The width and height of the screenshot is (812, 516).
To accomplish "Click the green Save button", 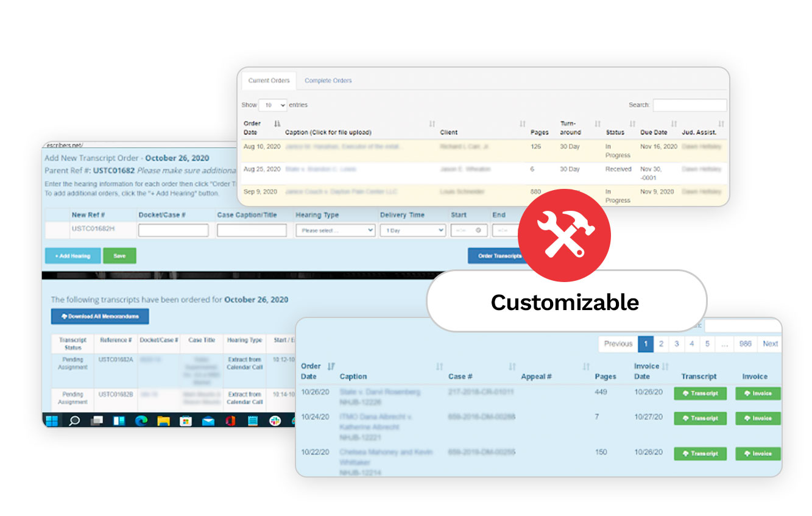I will click(119, 255).
